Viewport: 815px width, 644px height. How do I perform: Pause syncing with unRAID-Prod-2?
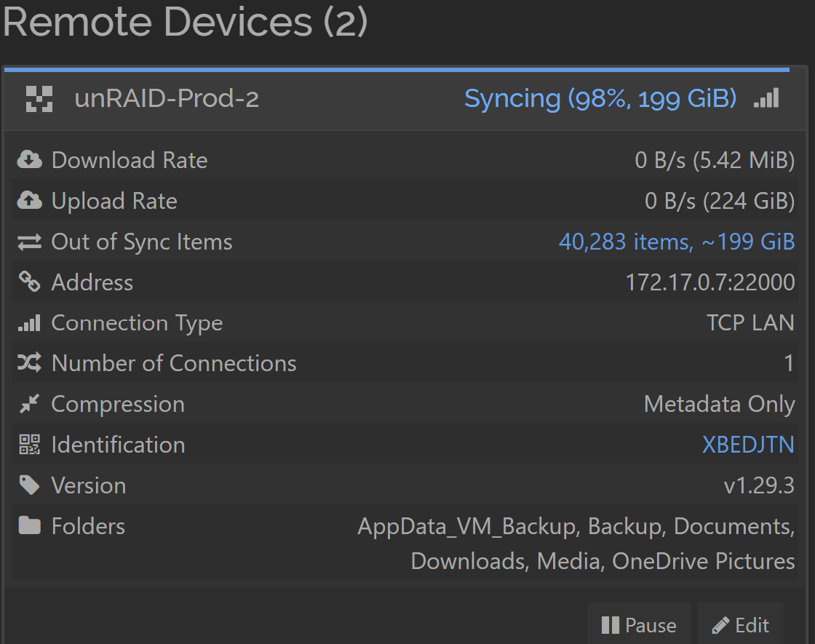(639, 625)
